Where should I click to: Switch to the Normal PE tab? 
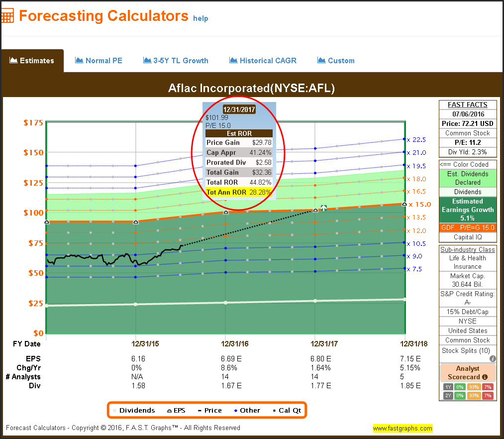tap(99, 61)
